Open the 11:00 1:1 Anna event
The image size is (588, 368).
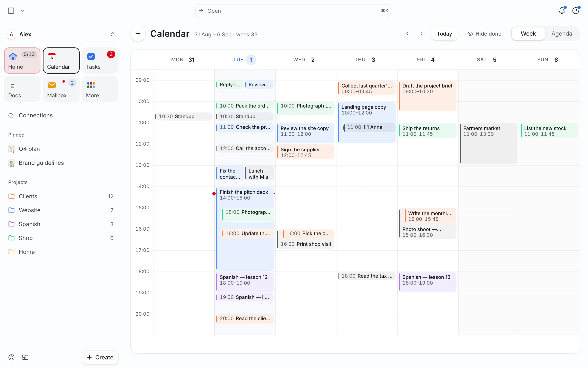369,127
